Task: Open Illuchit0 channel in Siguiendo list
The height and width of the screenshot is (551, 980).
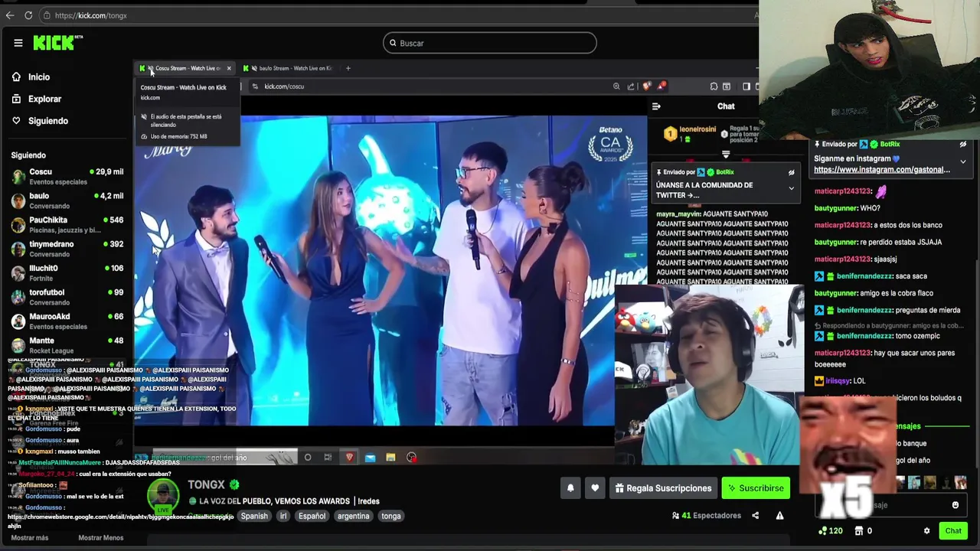Action: [x=67, y=272]
